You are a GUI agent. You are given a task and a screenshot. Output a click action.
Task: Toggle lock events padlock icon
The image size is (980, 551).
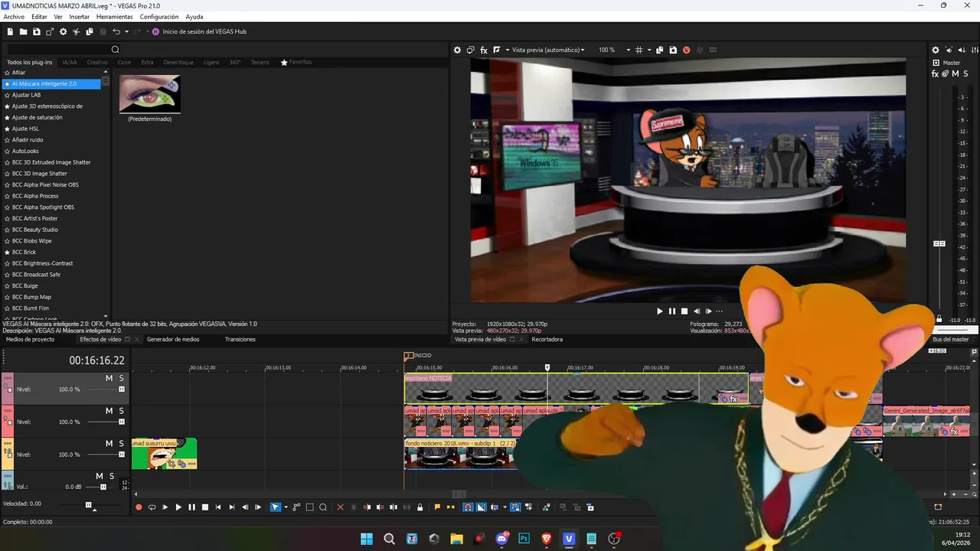(x=420, y=507)
